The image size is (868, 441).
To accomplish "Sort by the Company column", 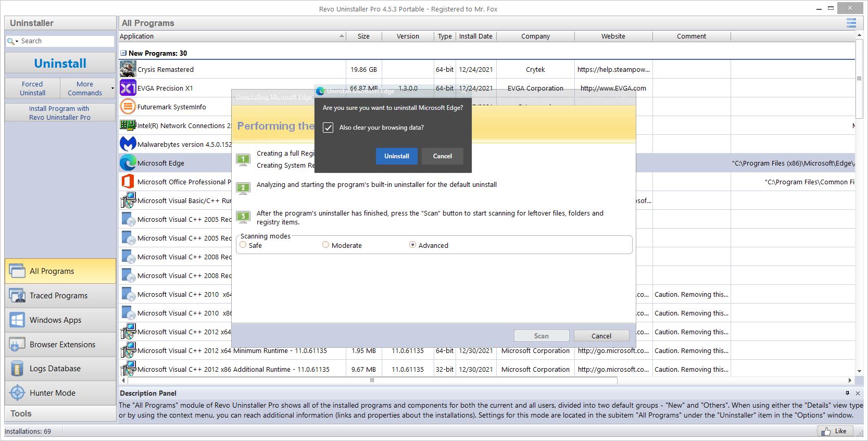I will click(535, 36).
